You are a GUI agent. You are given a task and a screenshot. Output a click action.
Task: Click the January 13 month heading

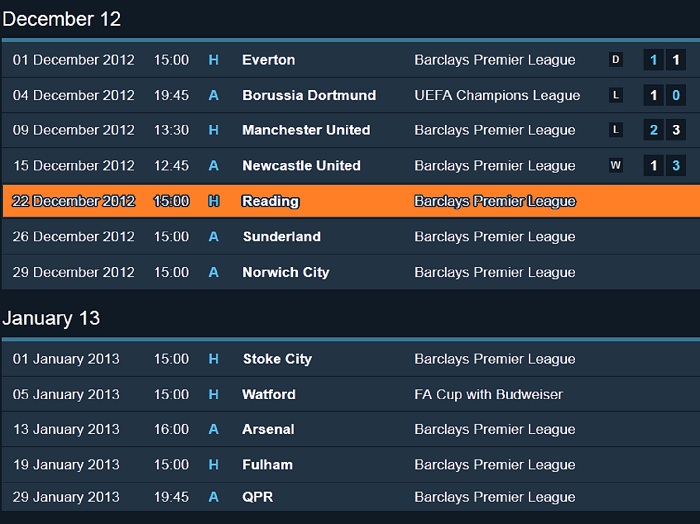[x=51, y=318]
